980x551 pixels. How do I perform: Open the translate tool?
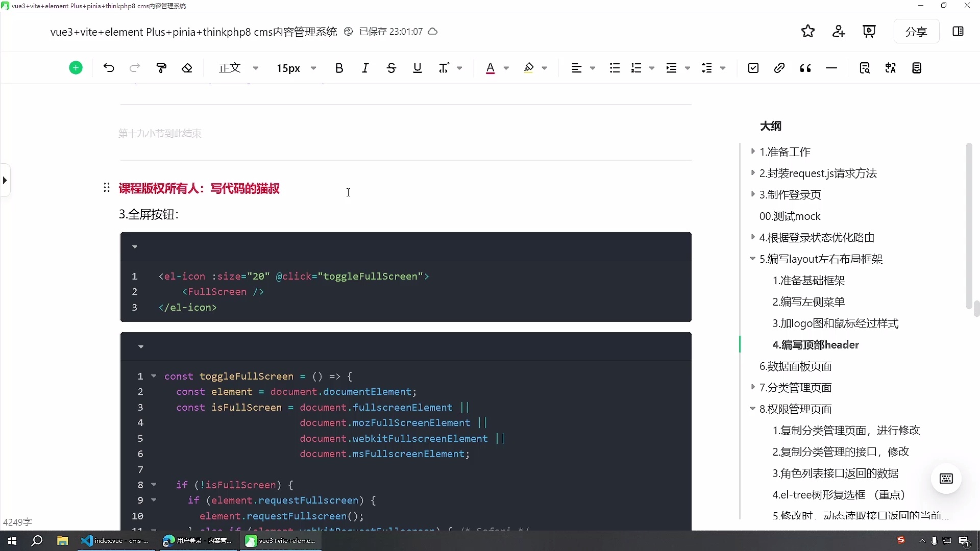[x=891, y=68]
